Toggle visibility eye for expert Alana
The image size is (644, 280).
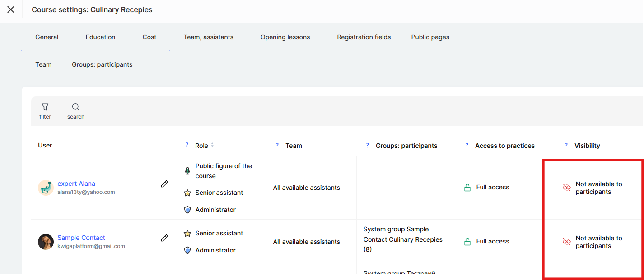coord(567,188)
